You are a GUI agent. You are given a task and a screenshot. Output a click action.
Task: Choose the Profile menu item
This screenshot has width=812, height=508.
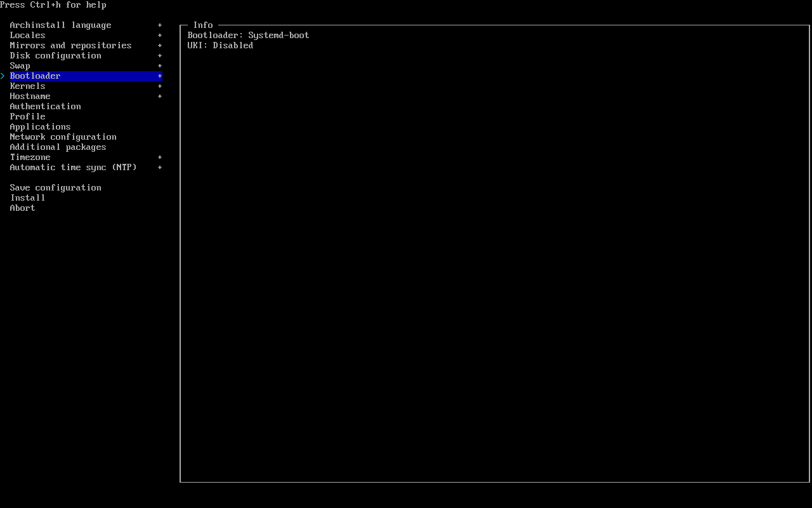[x=27, y=117]
